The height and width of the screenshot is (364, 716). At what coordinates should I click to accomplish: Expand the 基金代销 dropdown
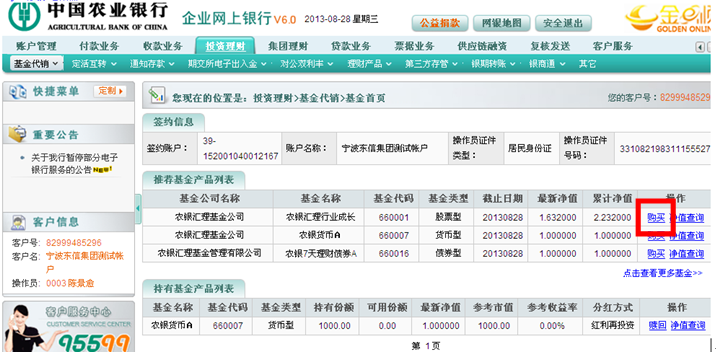[37, 64]
